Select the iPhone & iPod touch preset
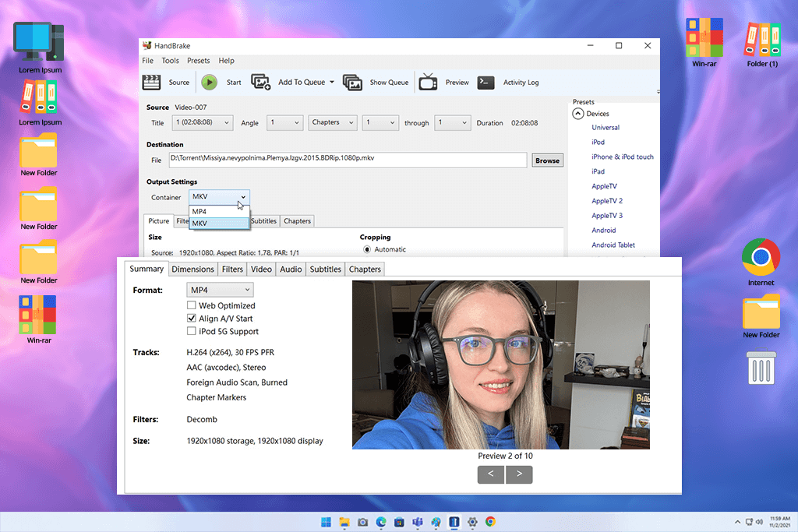This screenshot has width=798, height=532. pos(623,157)
